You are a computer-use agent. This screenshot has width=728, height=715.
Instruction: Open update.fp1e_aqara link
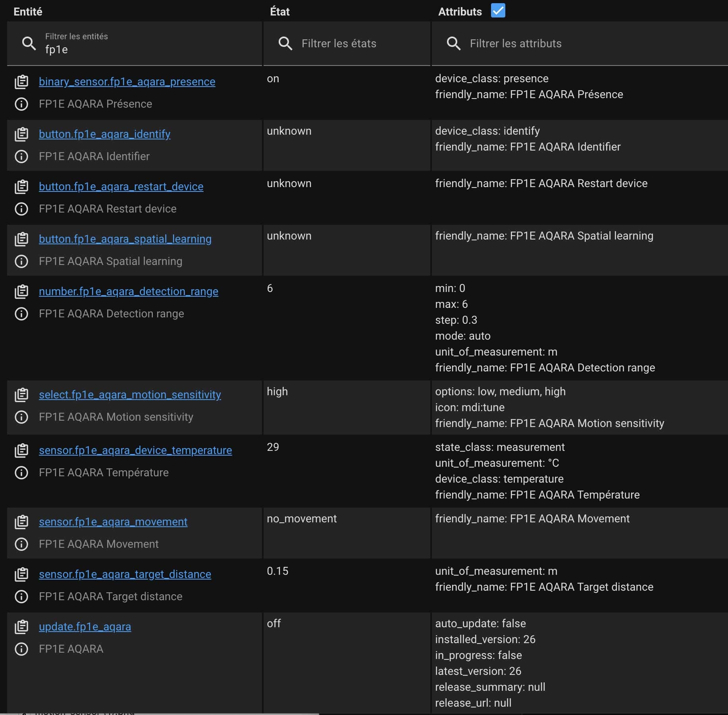(85, 627)
